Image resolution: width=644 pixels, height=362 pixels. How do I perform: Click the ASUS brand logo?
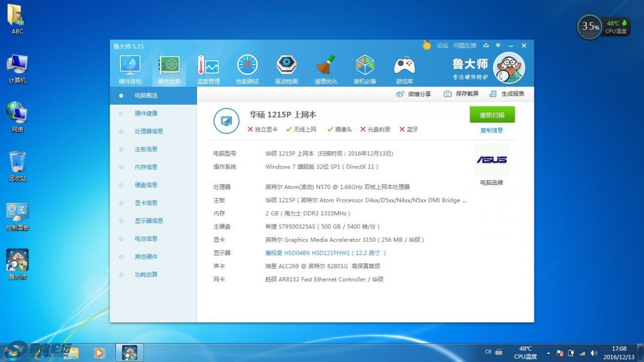click(491, 160)
